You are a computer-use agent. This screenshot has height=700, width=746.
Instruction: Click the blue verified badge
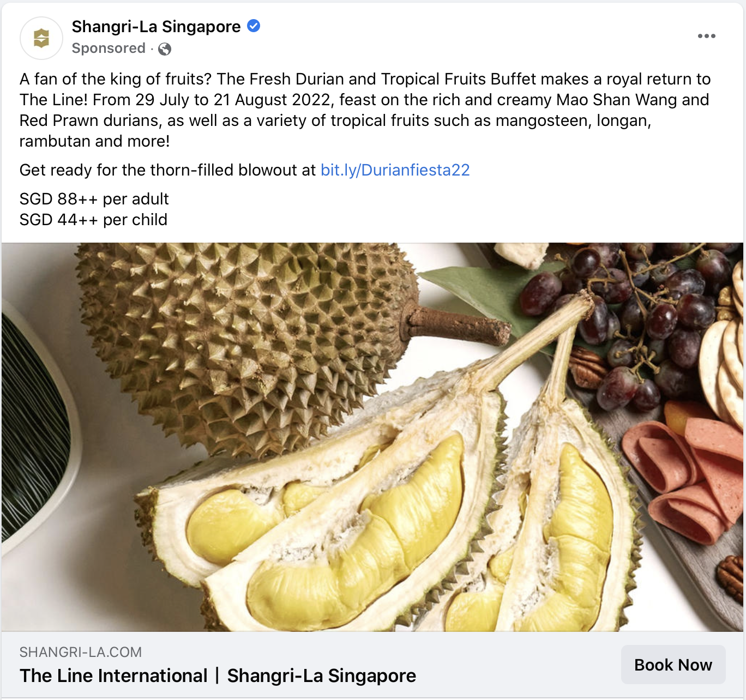coord(254,26)
